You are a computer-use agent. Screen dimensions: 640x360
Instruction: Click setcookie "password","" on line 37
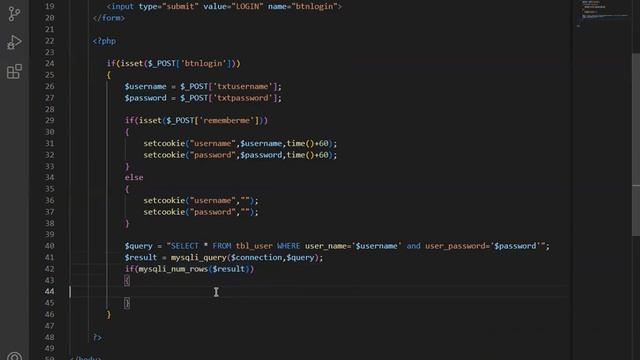point(200,212)
